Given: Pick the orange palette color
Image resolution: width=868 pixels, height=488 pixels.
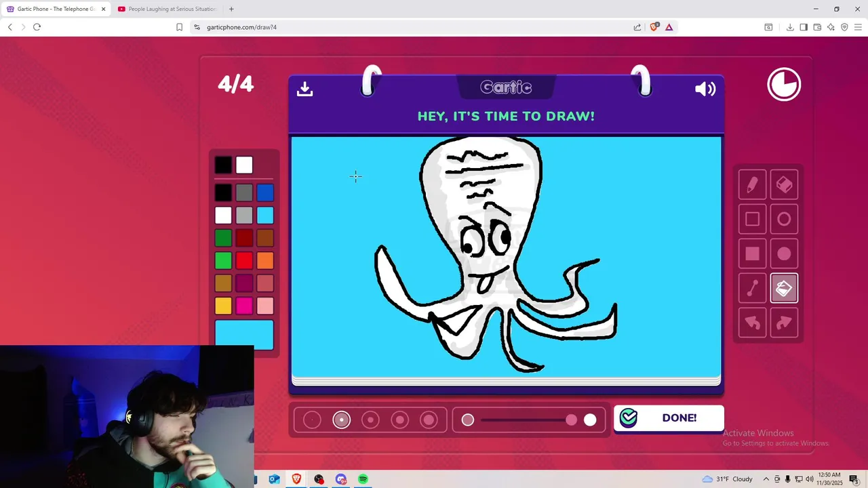Looking at the screenshot, I should [x=265, y=260].
